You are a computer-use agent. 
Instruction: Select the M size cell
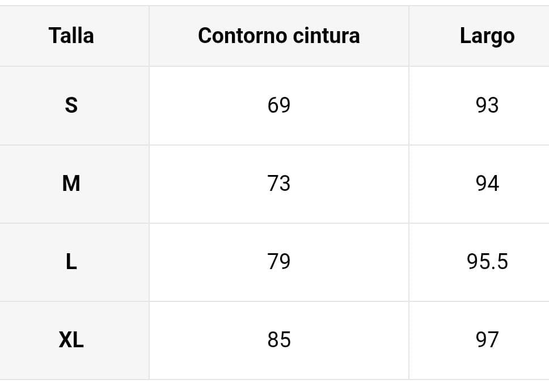coord(71,184)
